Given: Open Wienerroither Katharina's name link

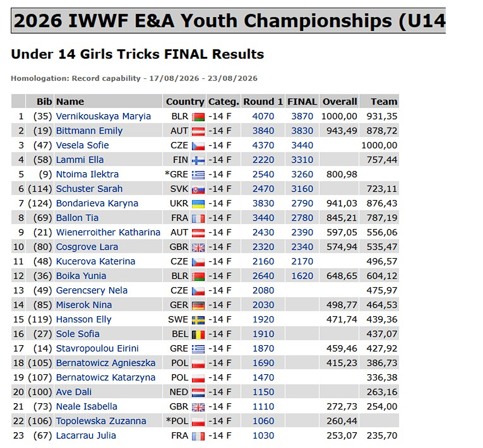Looking at the screenshot, I should 108,232.
